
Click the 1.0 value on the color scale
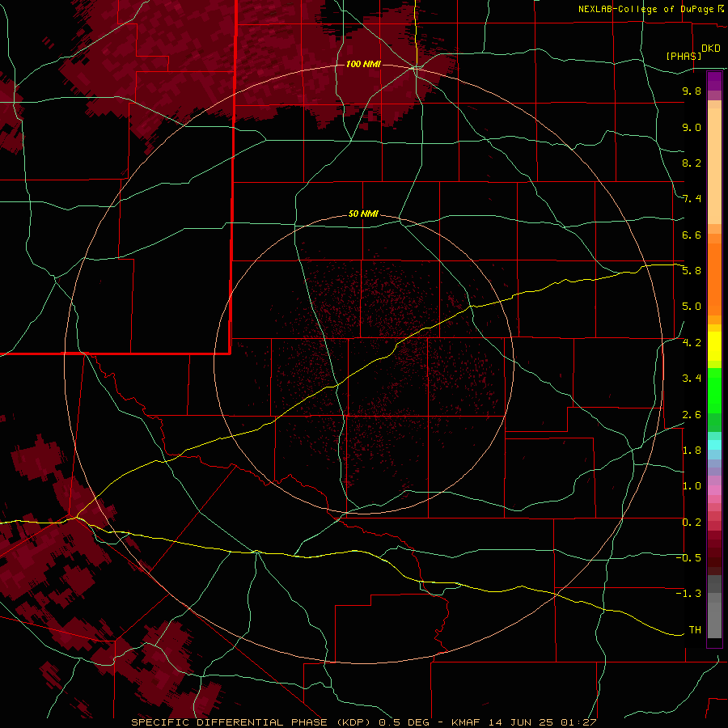(x=692, y=486)
